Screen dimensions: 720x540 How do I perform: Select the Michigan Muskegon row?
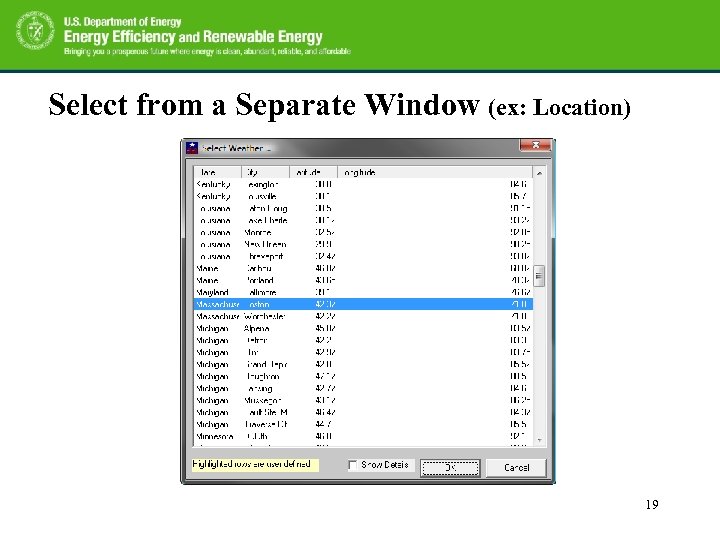point(363,400)
